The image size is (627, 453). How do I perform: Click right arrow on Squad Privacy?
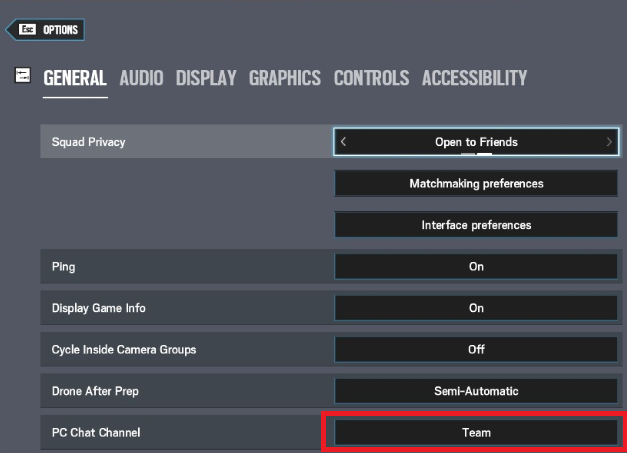pyautogui.click(x=609, y=142)
